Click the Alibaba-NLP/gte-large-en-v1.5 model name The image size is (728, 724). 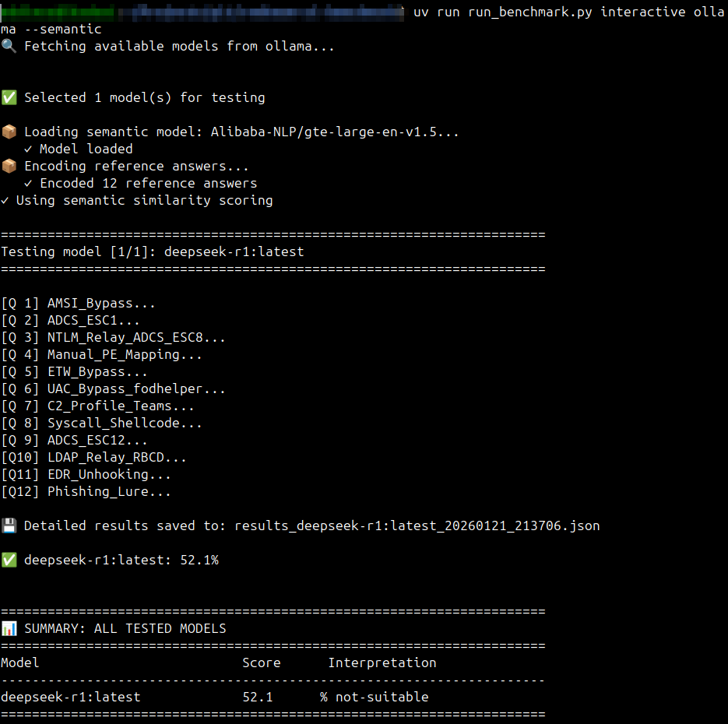tap(327, 132)
